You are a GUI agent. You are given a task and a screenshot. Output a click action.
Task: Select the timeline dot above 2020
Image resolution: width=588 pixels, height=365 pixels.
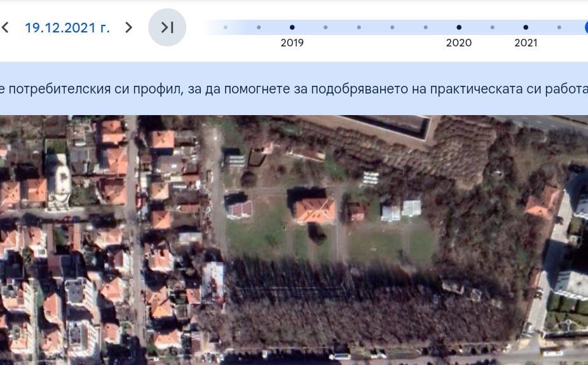pos(458,27)
